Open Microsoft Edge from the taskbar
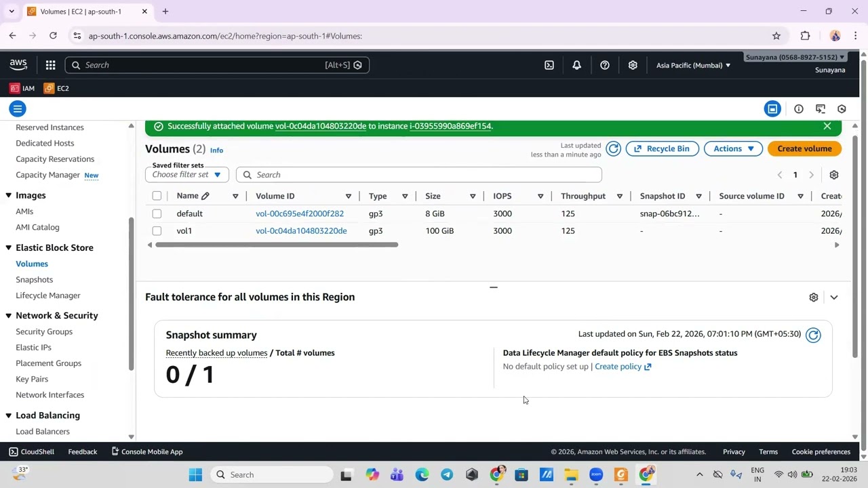Screen dimensions: 868x488 (422, 474)
